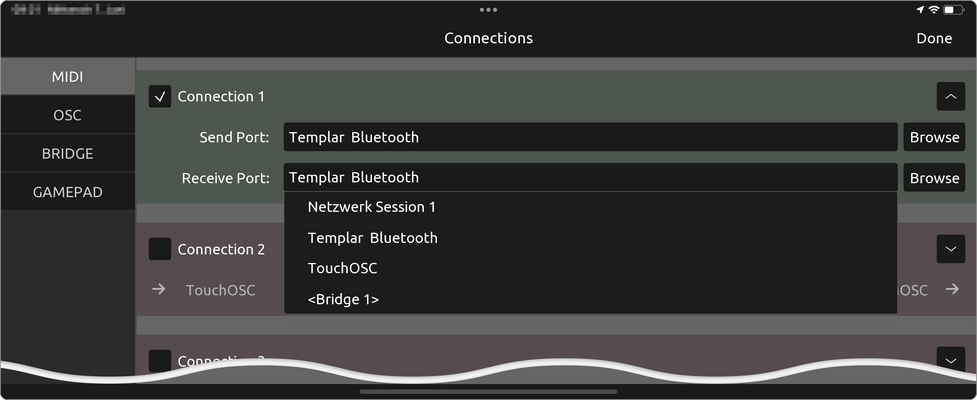Tap the three-dots multitasking icon
The width and height of the screenshot is (977, 400).
[x=488, y=9]
